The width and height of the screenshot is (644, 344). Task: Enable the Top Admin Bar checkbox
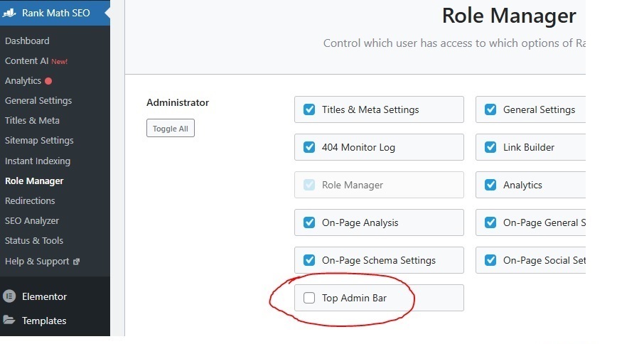pos(309,298)
